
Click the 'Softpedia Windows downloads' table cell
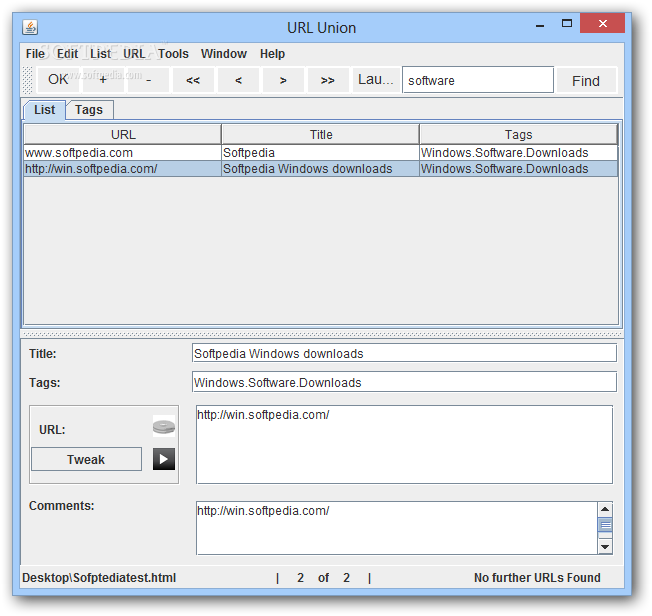pyautogui.click(x=320, y=168)
